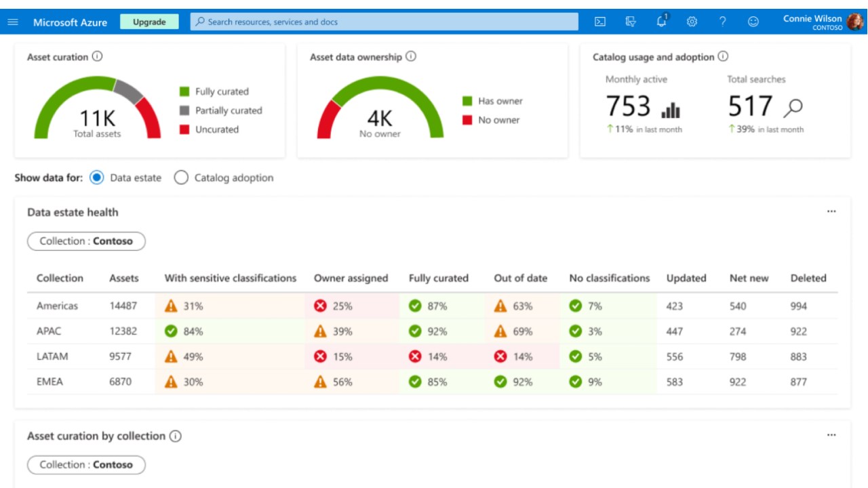The image size is (868, 488).
Task: Click the Upgrade button
Action: pyautogui.click(x=149, y=22)
